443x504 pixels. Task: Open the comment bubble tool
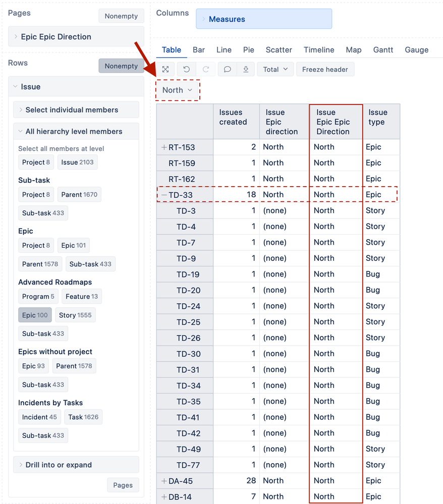(x=227, y=69)
